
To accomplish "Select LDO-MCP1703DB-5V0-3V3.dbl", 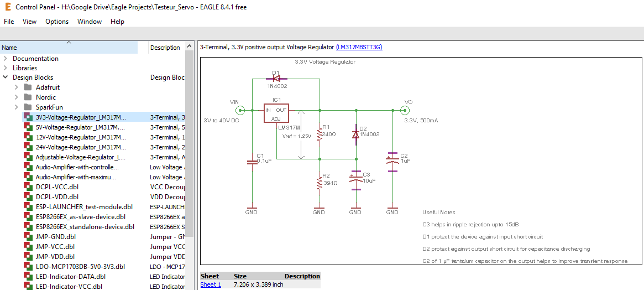I will click(80, 267).
